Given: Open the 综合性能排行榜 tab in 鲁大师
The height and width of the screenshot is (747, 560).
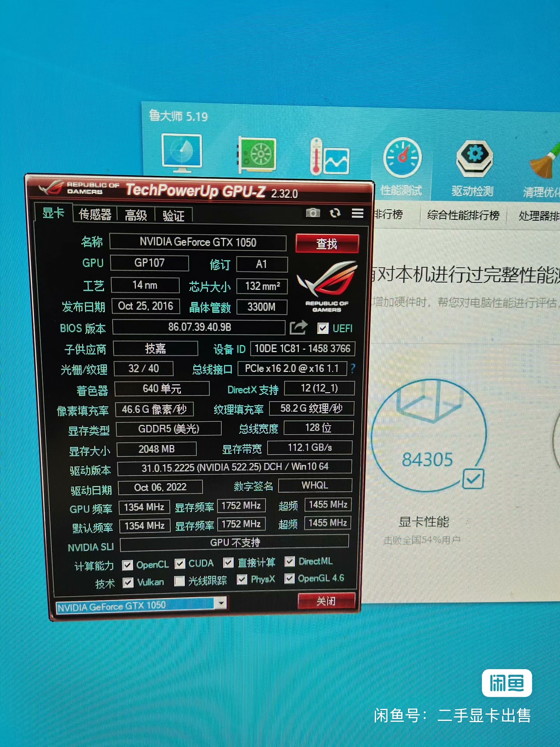Looking at the screenshot, I should click(x=463, y=215).
